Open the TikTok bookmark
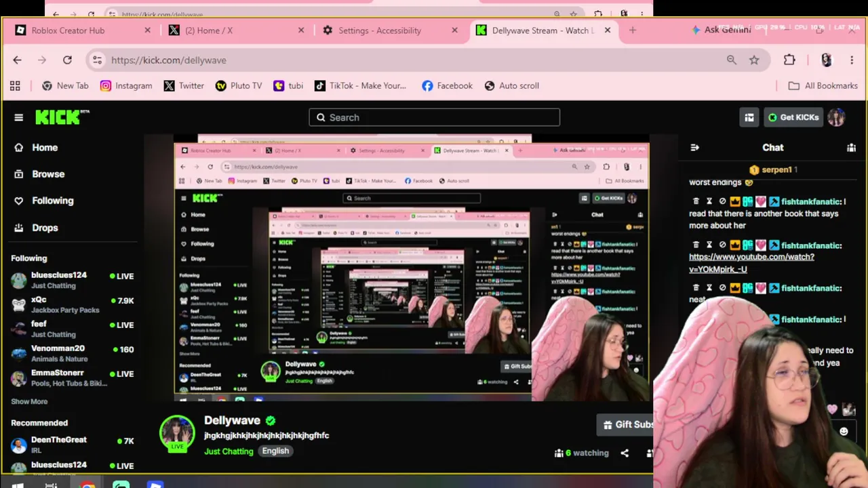The height and width of the screenshot is (488, 868). 360,85
